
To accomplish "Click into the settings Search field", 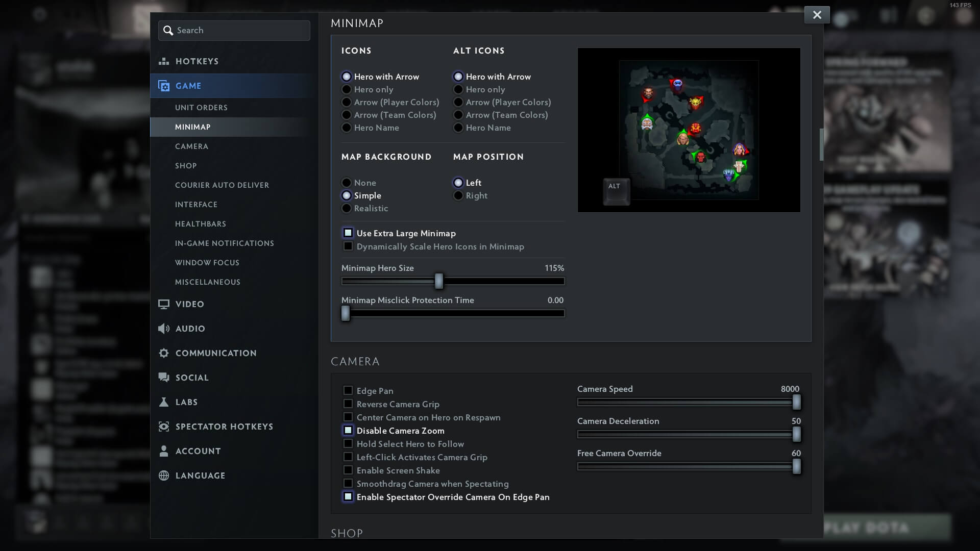I will (x=234, y=31).
